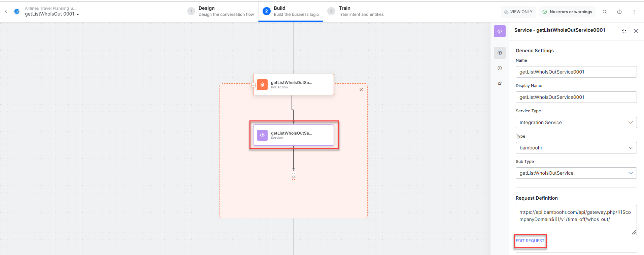The height and width of the screenshot is (255, 644).
Task: Click the red X on group box
Action: (x=361, y=90)
